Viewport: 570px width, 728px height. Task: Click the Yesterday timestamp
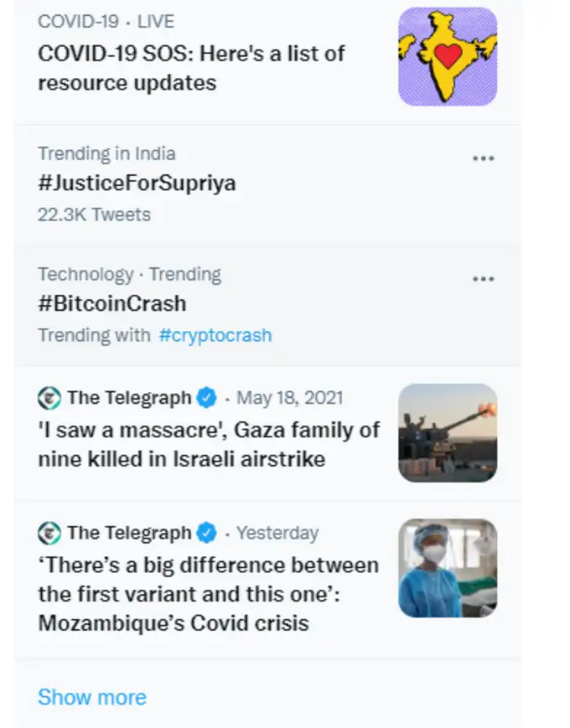tap(277, 533)
